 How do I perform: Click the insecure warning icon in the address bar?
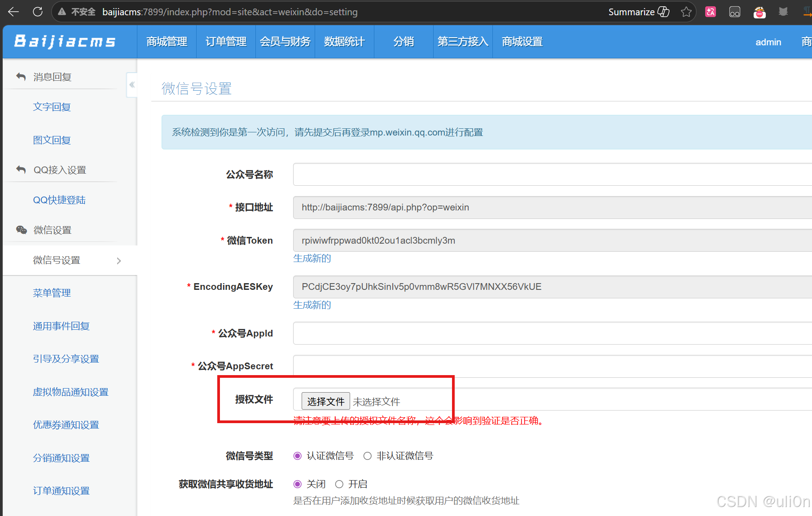pyautogui.click(x=62, y=12)
